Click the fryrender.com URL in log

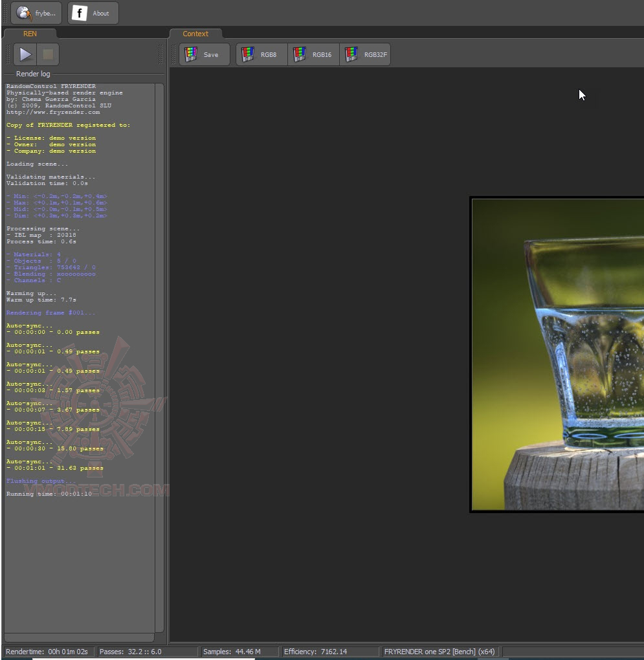click(x=53, y=113)
